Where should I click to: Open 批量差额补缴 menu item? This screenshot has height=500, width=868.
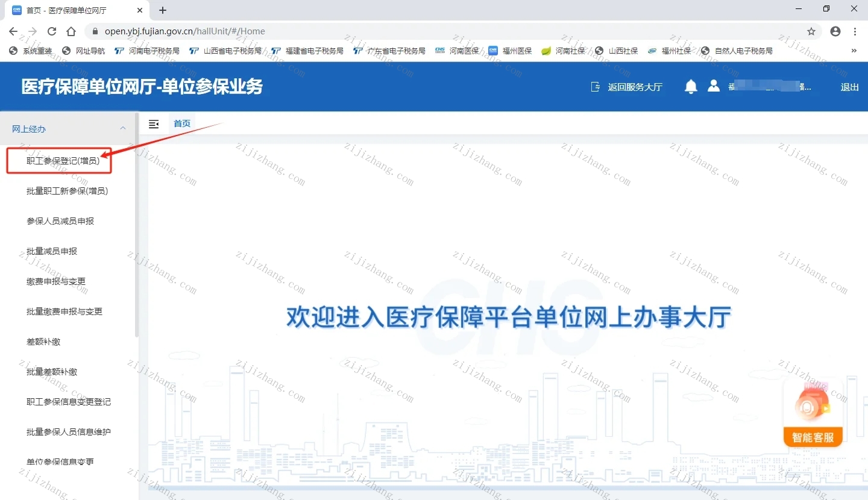click(52, 372)
